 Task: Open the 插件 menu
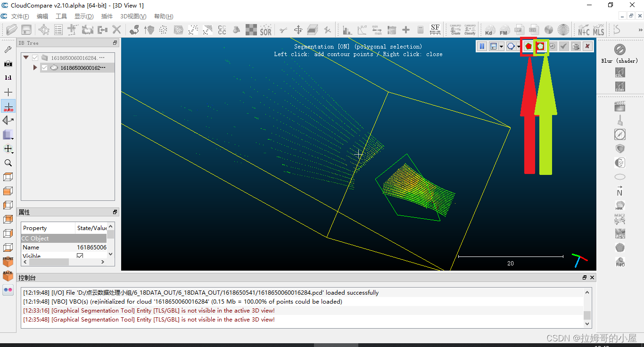pos(107,17)
